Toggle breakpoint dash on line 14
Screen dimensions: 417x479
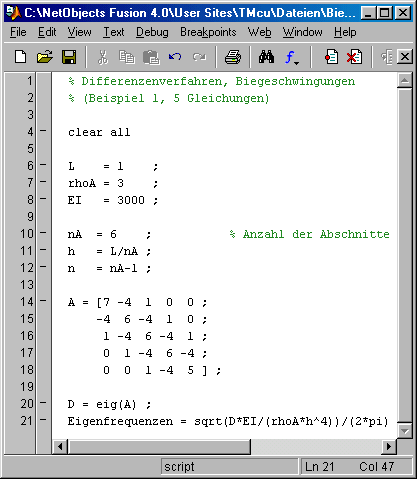(43, 301)
